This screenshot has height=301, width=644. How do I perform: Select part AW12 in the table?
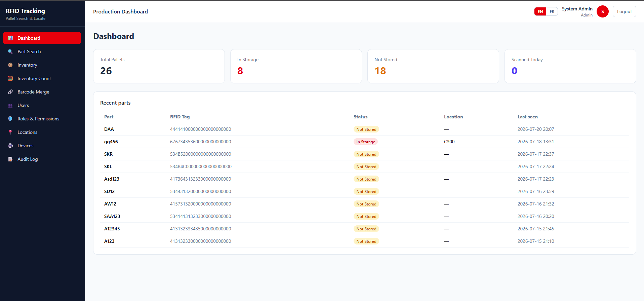[x=110, y=204]
